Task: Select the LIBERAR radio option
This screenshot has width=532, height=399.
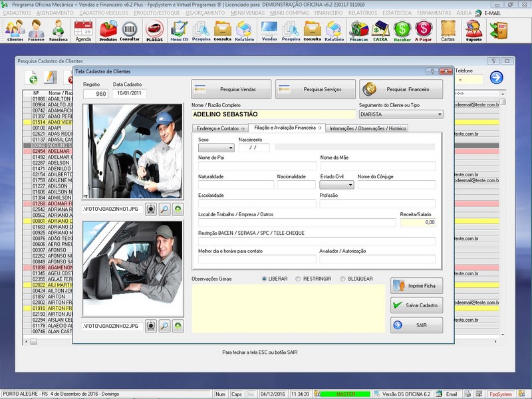Action: point(265,279)
